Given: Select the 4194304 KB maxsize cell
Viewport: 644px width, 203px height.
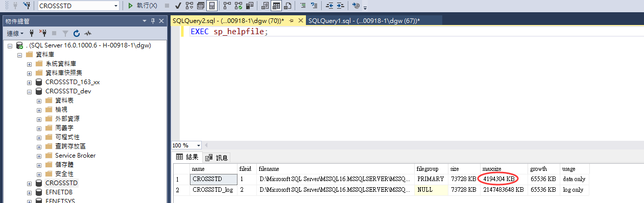Looking at the screenshot, I should point(504,179).
